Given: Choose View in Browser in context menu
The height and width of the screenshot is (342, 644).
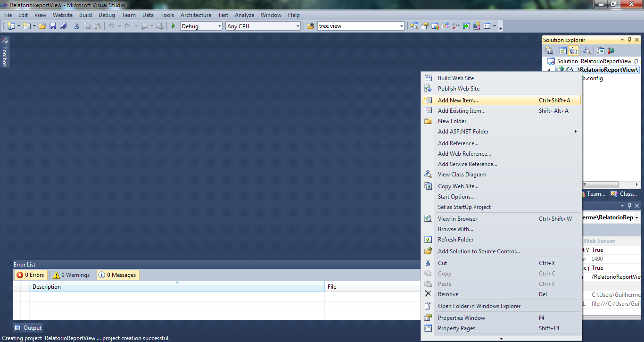Looking at the screenshot, I should (502, 219).
